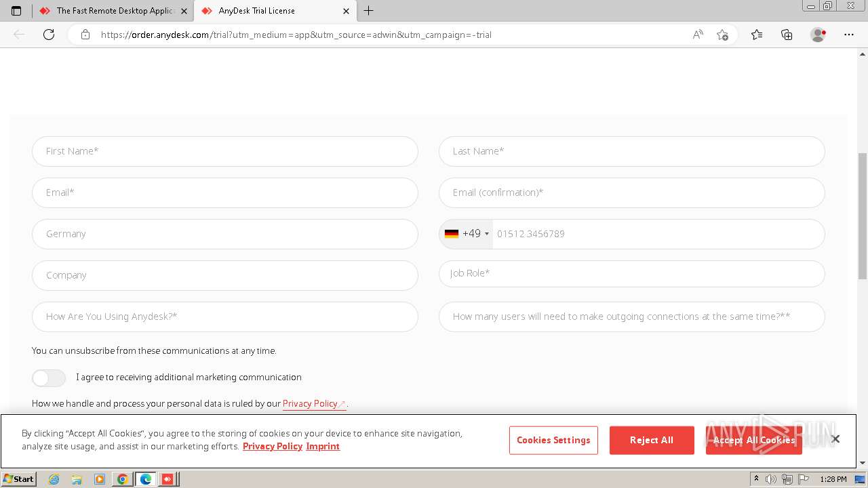Image resolution: width=868 pixels, height=488 pixels.
Task: Switch to The Fast Remote Desktop Application tab
Action: pyautogui.click(x=113, y=11)
